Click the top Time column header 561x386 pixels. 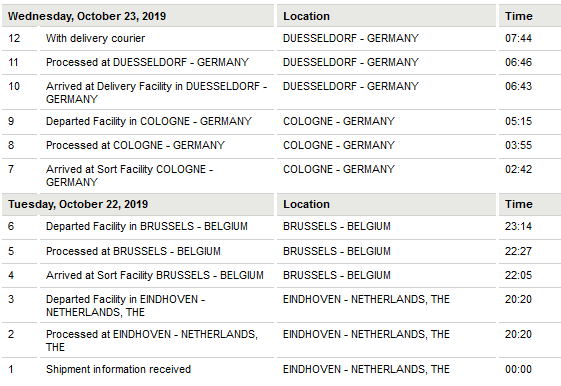(518, 16)
